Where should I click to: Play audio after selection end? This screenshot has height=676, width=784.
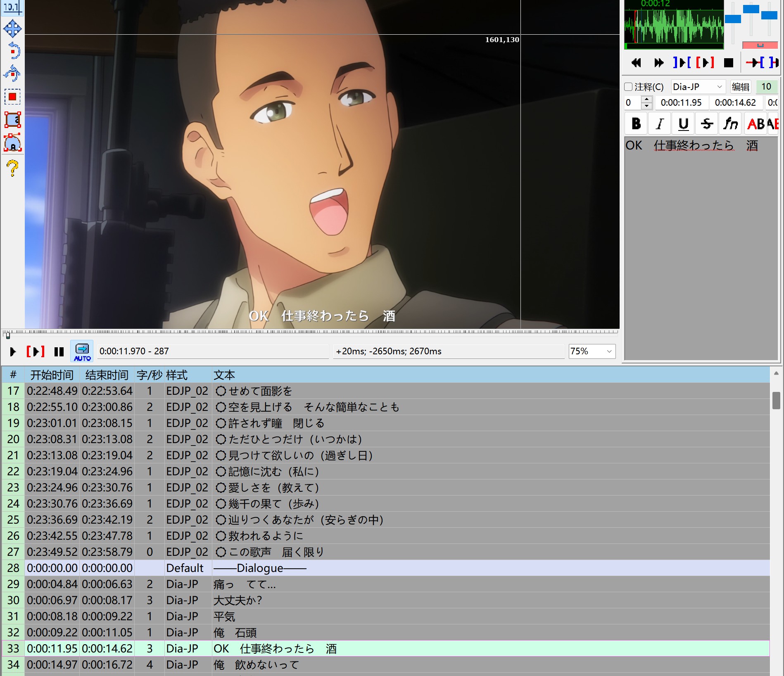tap(773, 62)
